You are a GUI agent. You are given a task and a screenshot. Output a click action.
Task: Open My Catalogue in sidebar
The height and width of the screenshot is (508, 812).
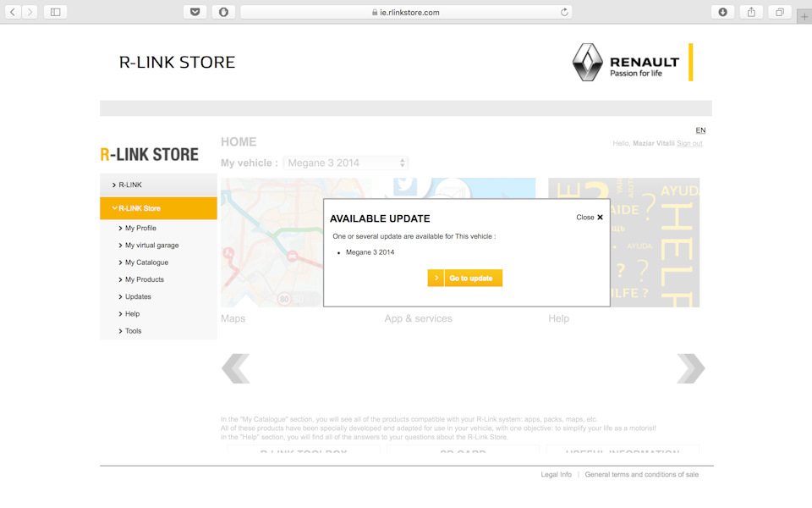click(x=146, y=262)
